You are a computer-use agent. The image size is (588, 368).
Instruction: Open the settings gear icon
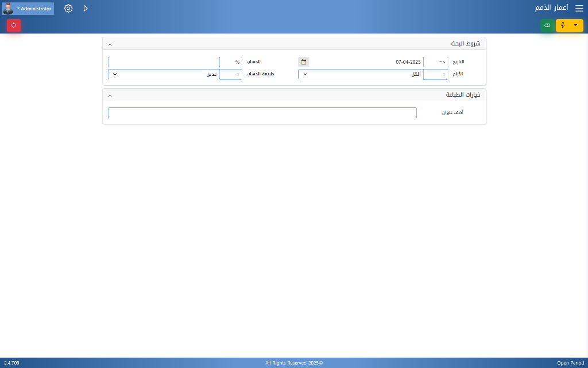point(68,9)
